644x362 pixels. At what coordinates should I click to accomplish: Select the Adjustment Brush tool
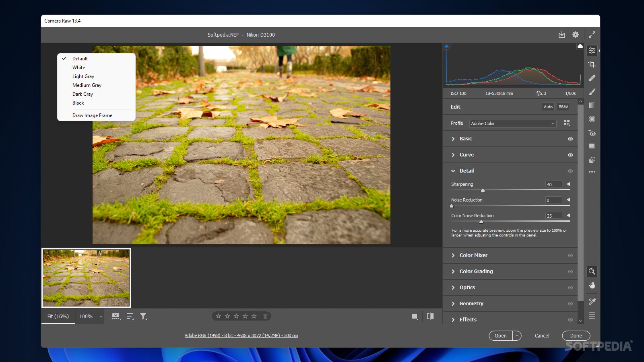point(592,92)
